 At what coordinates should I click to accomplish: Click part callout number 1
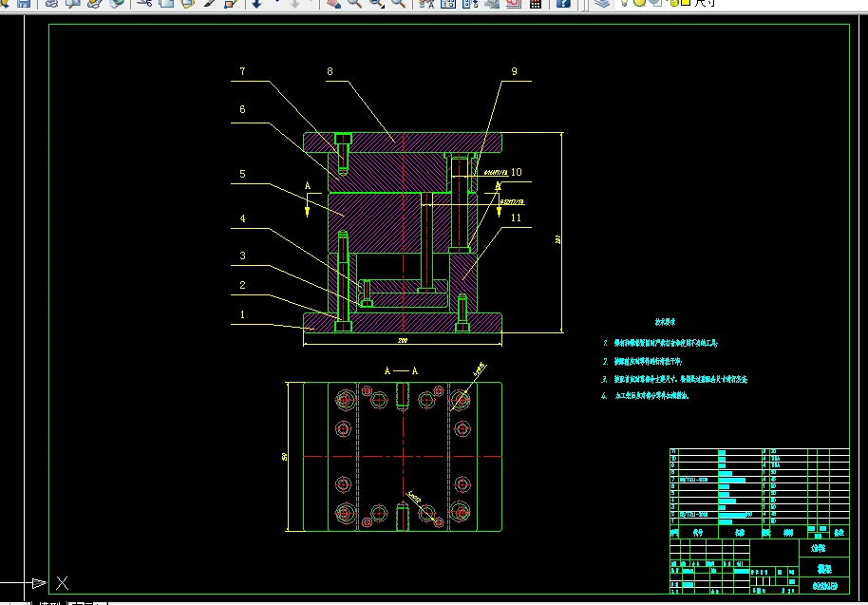tap(242, 315)
